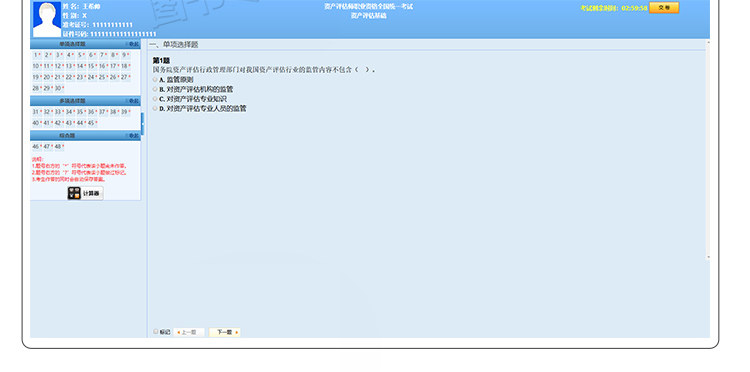This screenshot has width=750, height=372.
Task: Jump to question 2
Action: 47,55
